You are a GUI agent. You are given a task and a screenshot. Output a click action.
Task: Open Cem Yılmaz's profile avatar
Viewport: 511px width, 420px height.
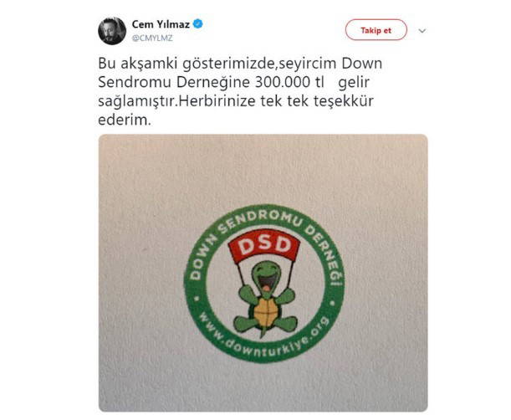click(112, 31)
